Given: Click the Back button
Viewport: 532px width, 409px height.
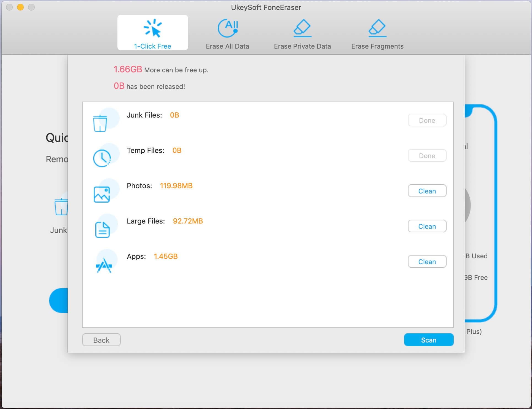Looking at the screenshot, I should point(102,340).
